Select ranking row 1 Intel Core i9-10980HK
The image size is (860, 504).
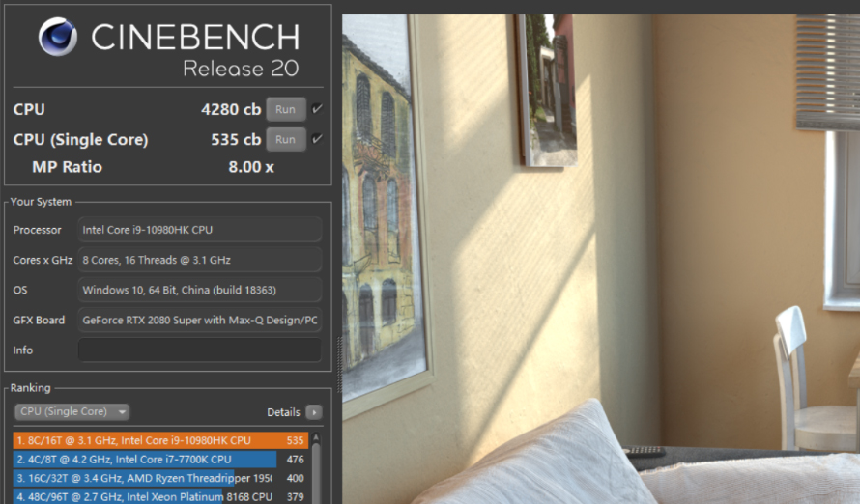click(160, 440)
